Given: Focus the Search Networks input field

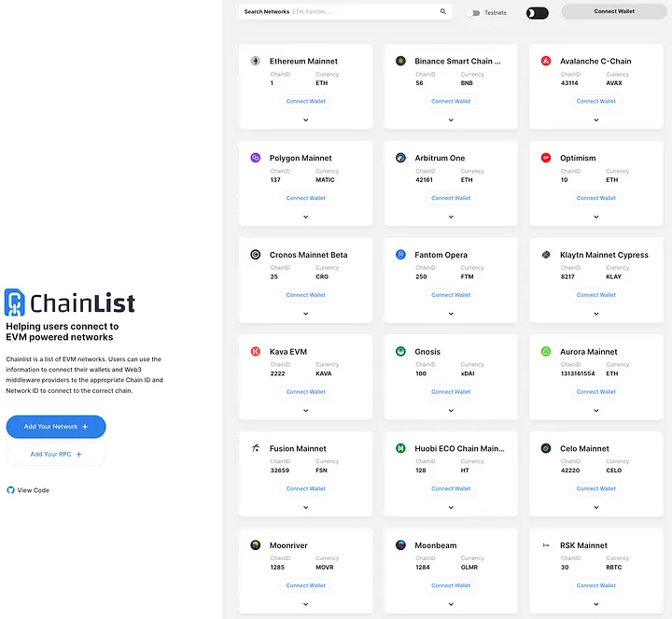Looking at the screenshot, I should [364, 12].
